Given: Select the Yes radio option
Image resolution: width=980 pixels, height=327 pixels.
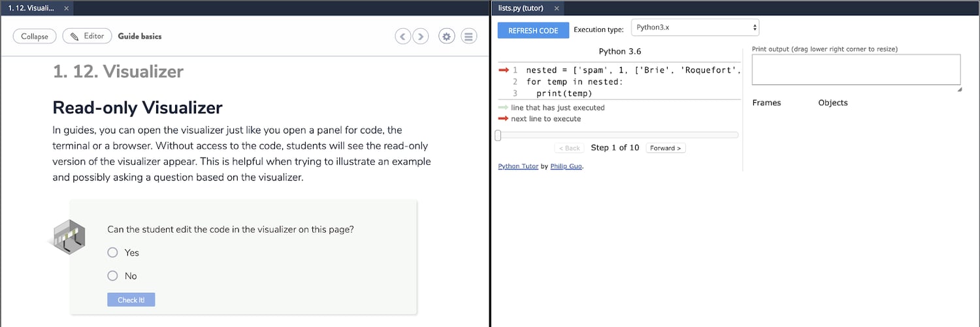Looking at the screenshot, I should 112,252.
